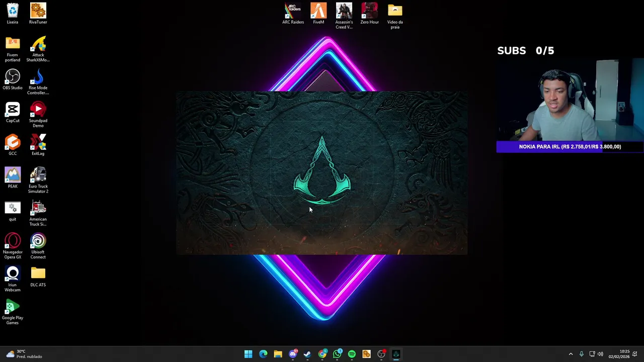This screenshot has width=644, height=362.
Task: Open the quit desktop file
Action: click(x=13, y=211)
